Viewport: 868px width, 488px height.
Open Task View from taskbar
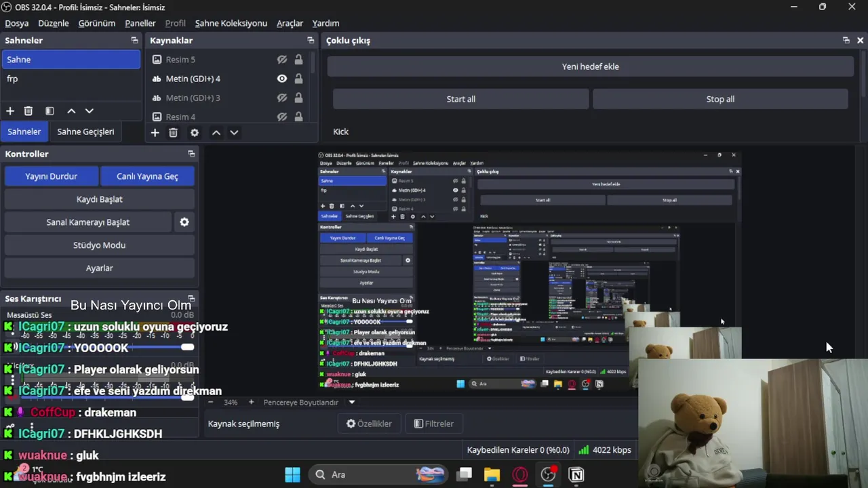(x=465, y=474)
